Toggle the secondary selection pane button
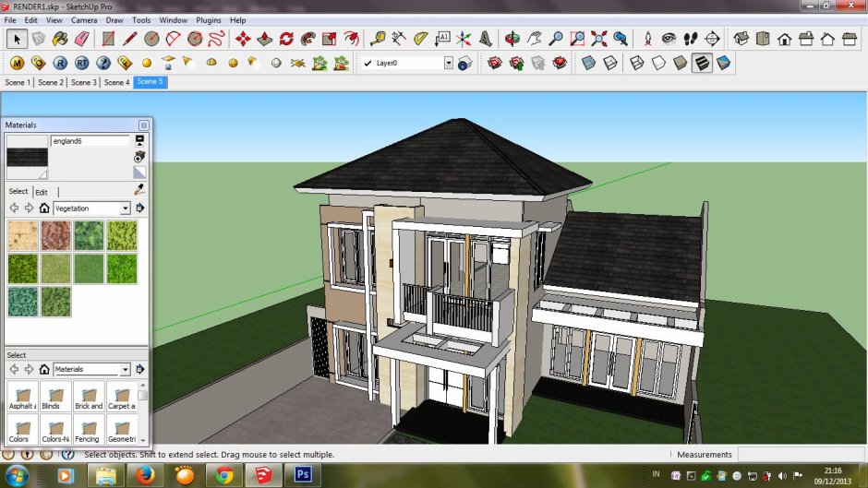868x488 pixels. click(139, 140)
